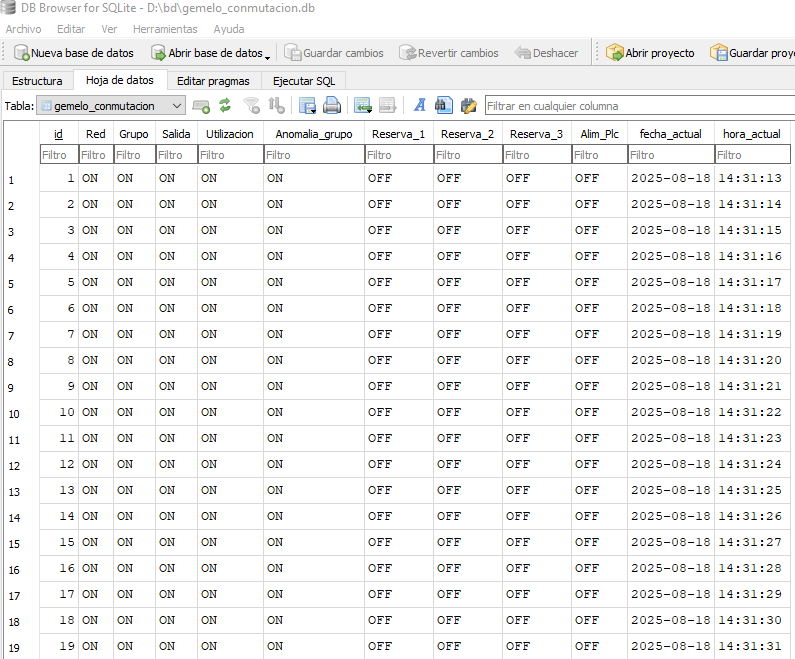Click Filtro field under Reserva_1 column
The height and width of the screenshot is (659, 795).
(399, 155)
